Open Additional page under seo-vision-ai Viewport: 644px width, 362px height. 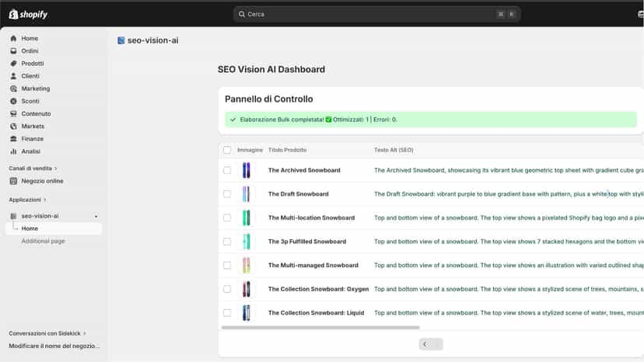click(x=43, y=241)
